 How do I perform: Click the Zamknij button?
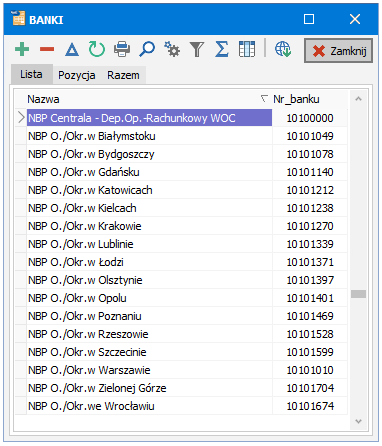[x=338, y=51]
